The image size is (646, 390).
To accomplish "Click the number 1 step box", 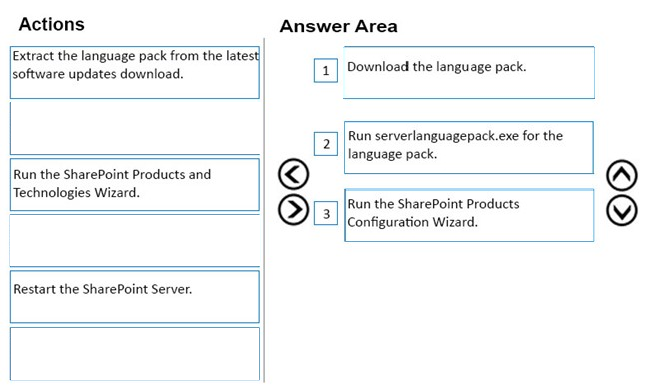I will 326,70.
